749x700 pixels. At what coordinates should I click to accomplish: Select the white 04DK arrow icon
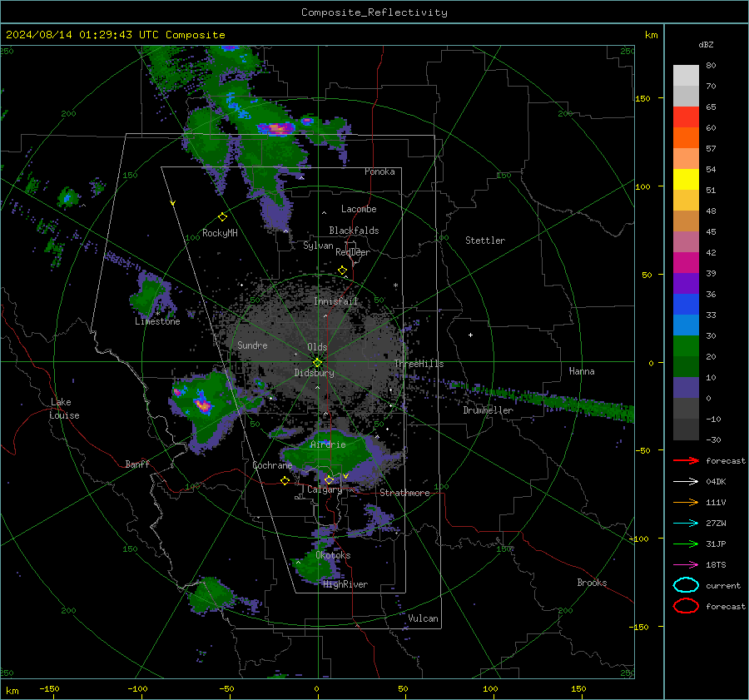(686, 481)
